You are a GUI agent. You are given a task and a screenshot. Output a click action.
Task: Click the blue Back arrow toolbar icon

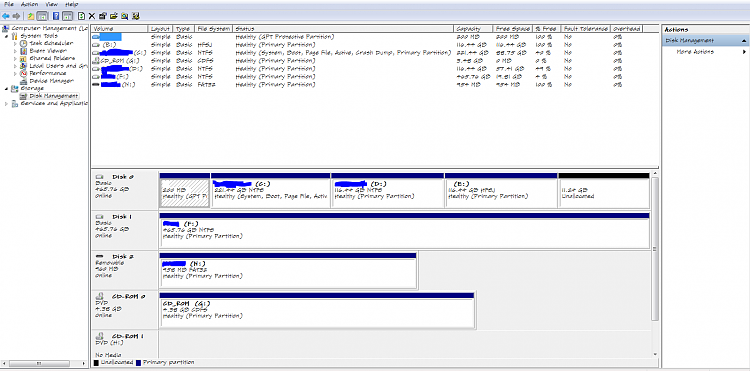pos(6,16)
